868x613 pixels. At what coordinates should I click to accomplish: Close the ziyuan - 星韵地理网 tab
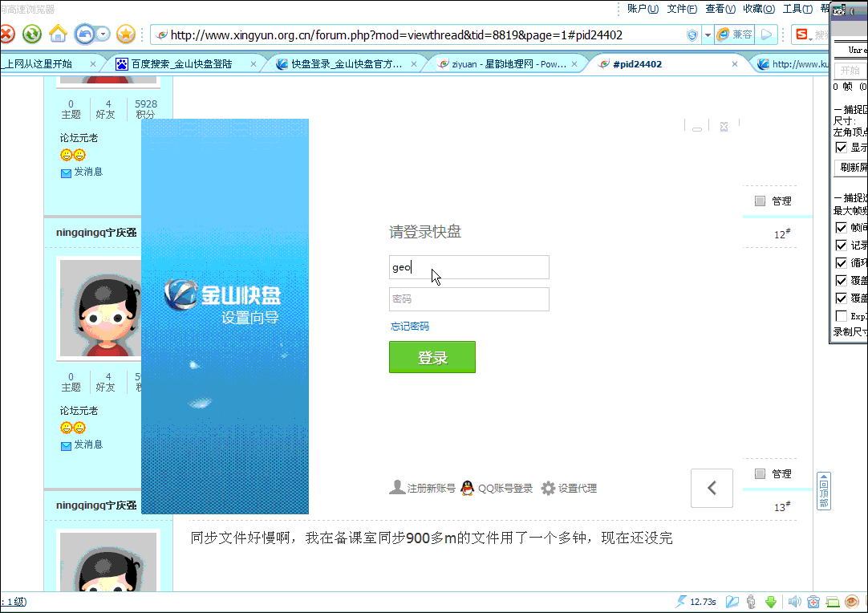tap(574, 64)
